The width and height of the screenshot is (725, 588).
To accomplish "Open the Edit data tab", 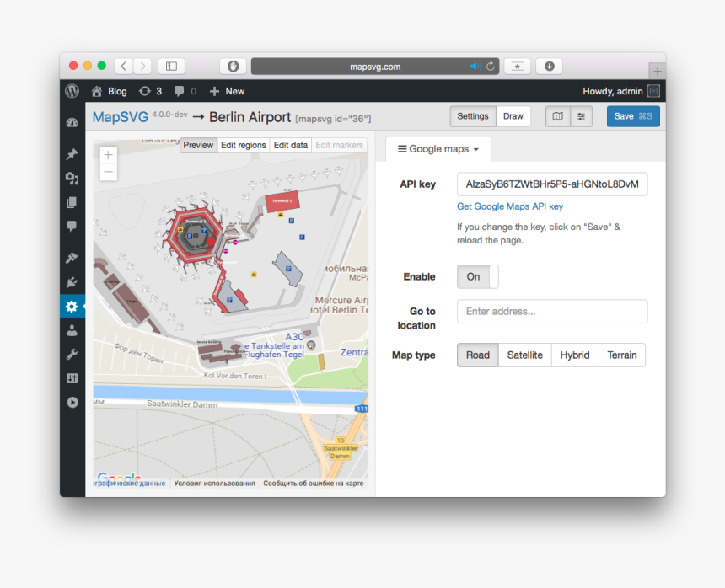I will click(x=290, y=145).
